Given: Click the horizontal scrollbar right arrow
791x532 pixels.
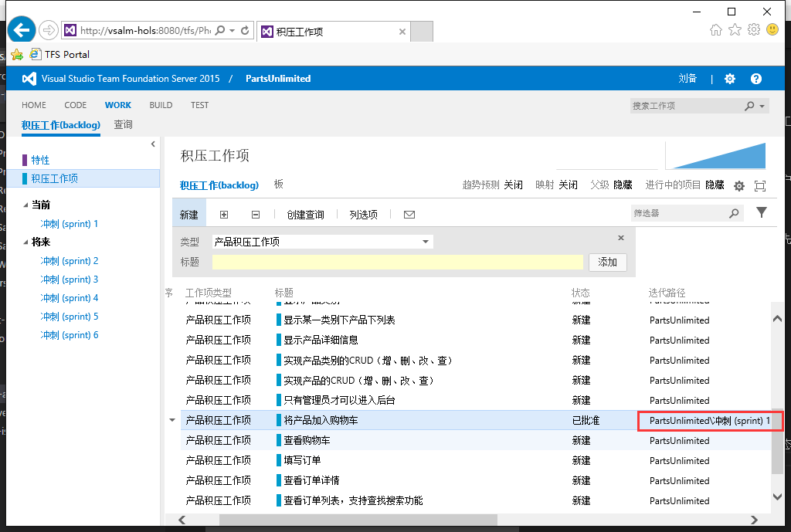Looking at the screenshot, I should pos(754,520).
